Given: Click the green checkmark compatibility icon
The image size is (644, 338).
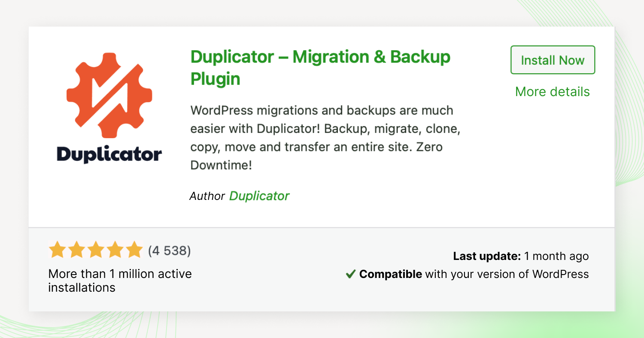Looking at the screenshot, I should click(x=350, y=274).
